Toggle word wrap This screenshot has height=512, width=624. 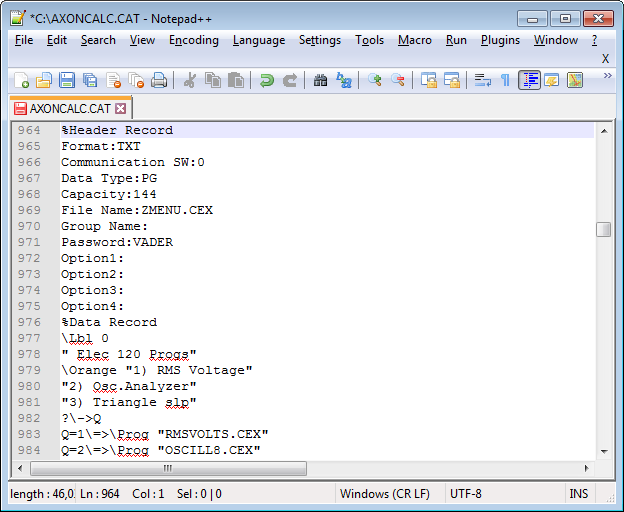pyautogui.click(x=483, y=80)
